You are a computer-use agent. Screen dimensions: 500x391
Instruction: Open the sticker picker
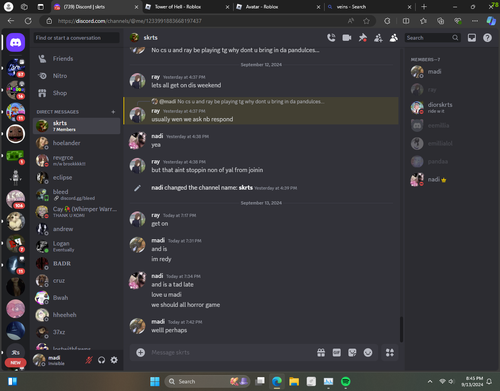coord(352,352)
